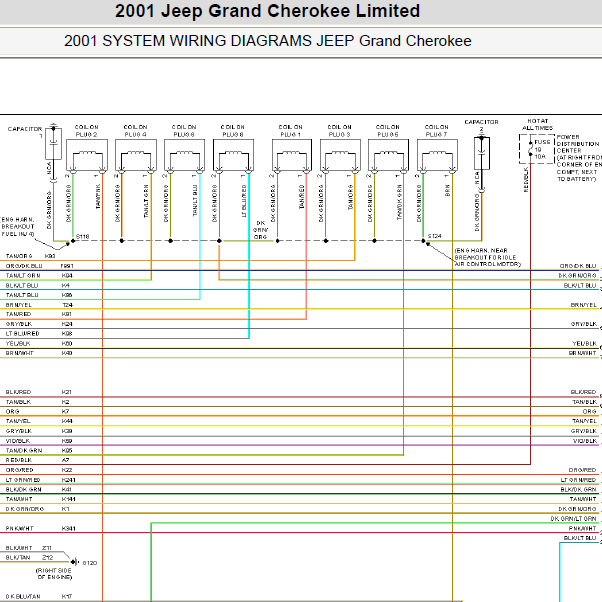The image size is (602, 602).
Task: Click the Capacitor 2 symbol
Action: (x=482, y=153)
